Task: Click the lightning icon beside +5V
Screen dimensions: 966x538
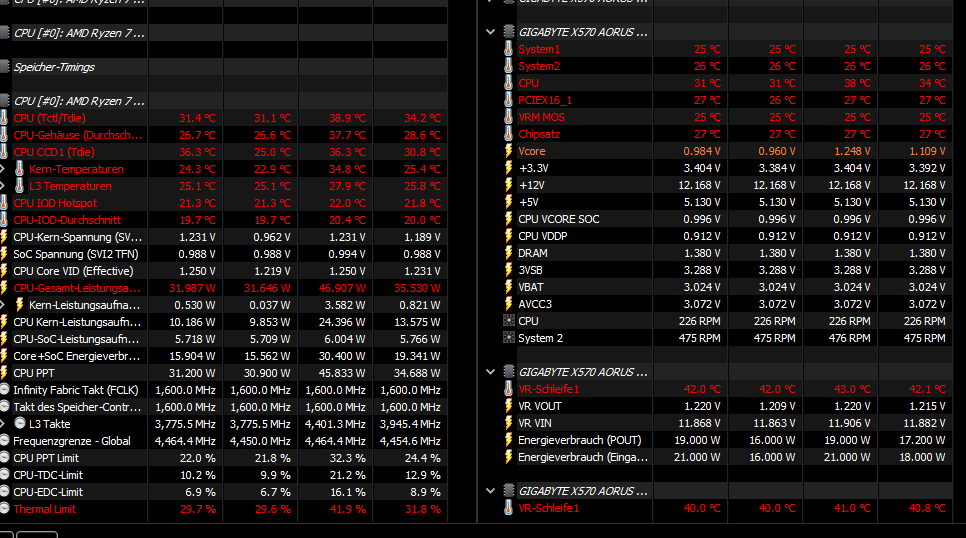Action: click(508, 202)
